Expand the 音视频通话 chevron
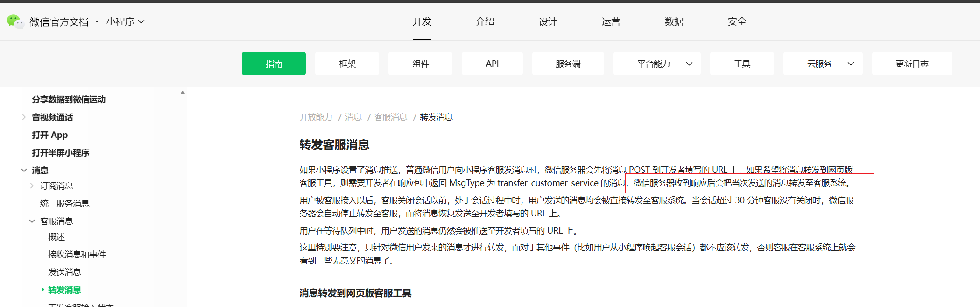The width and height of the screenshot is (980, 307). click(24, 117)
